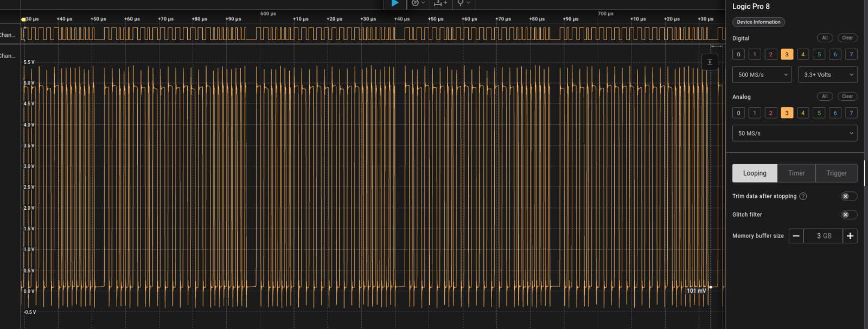Toggle digital channel 4
868x329 pixels.
pyautogui.click(x=803, y=54)
